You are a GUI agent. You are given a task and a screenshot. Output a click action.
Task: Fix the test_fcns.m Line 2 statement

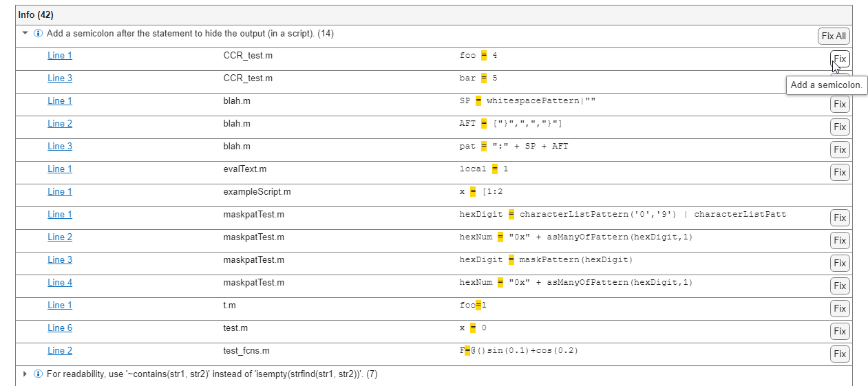coord(839,354)
